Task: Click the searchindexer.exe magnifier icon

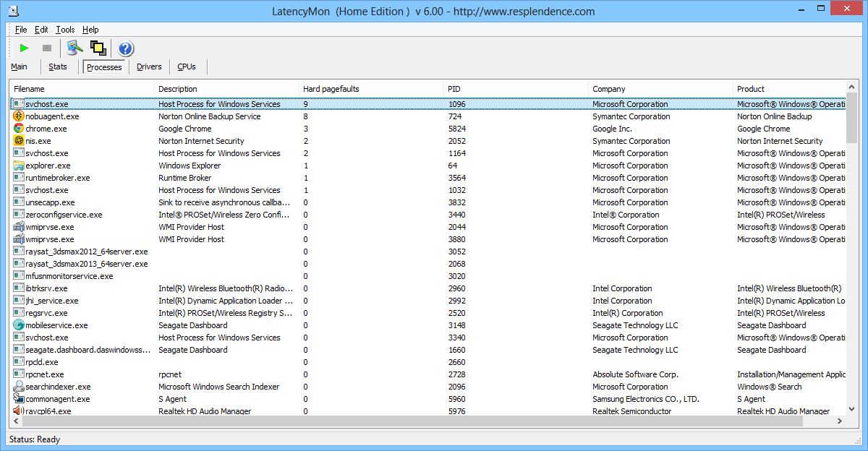Action: [19, 387]
